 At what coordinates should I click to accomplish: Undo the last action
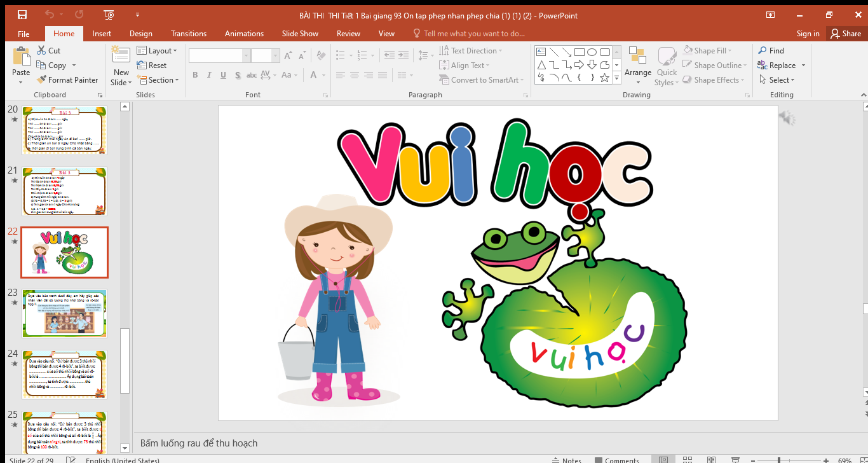tap(50, 14)
